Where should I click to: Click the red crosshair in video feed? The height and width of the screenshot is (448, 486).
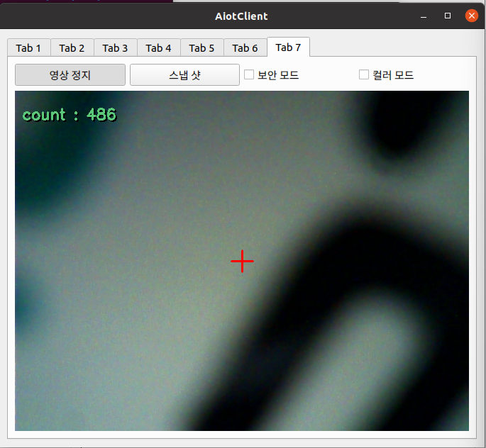click(243, 261)
